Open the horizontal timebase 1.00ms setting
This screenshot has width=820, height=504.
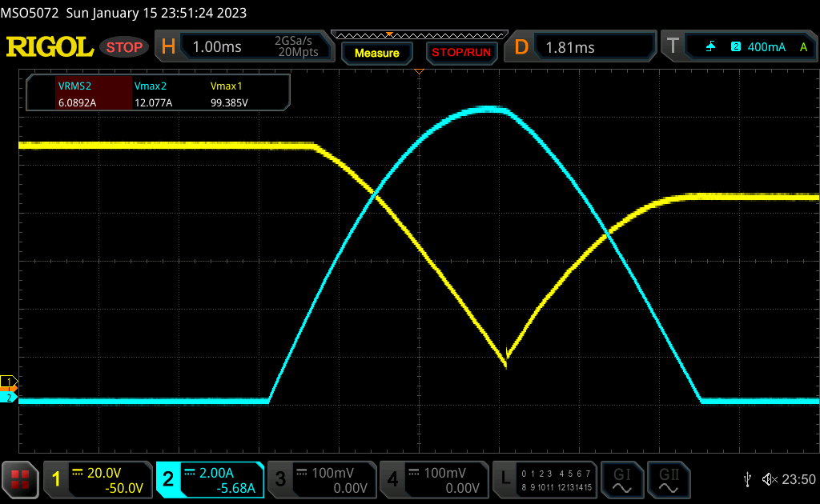click(242, 47)
